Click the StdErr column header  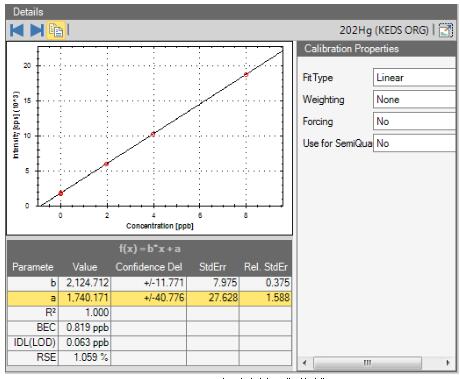(213, 267)
